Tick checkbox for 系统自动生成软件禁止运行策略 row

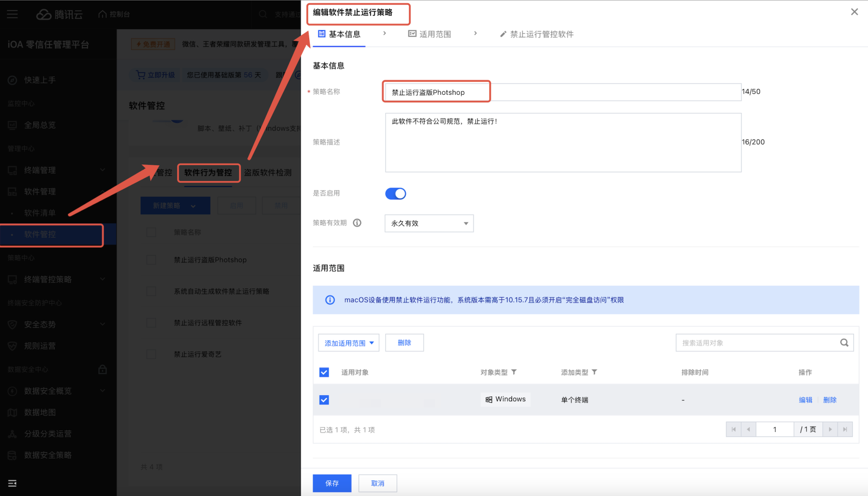[151, 292]
